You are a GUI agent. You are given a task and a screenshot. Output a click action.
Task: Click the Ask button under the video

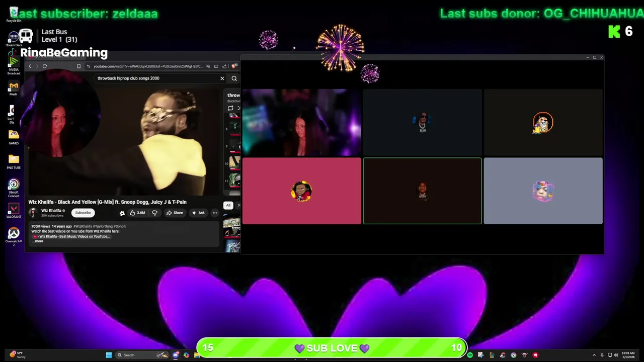[x=198, y=213]
